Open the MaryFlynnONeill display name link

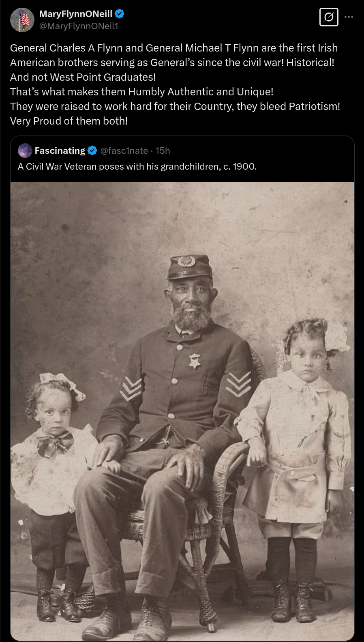(x=76, y=14)
